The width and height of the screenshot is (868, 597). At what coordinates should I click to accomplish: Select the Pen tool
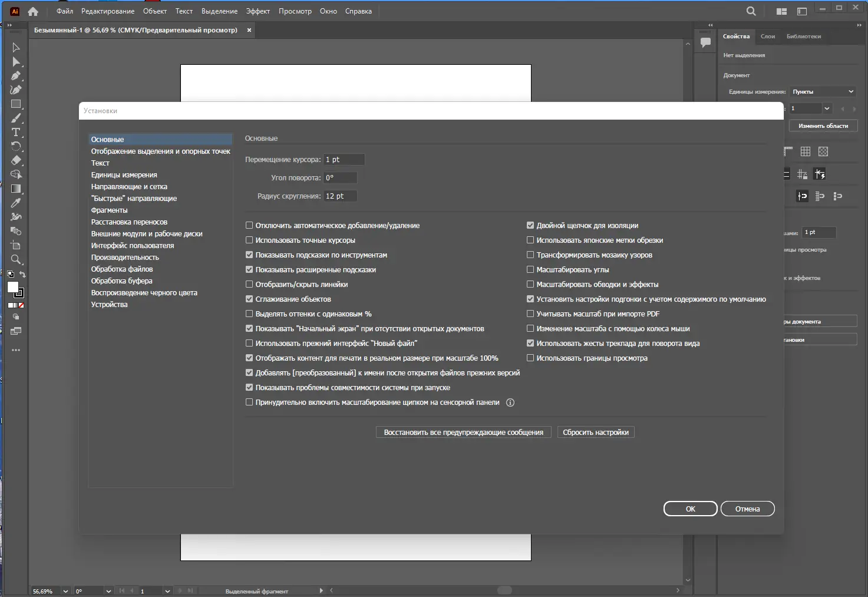[16, 76]
